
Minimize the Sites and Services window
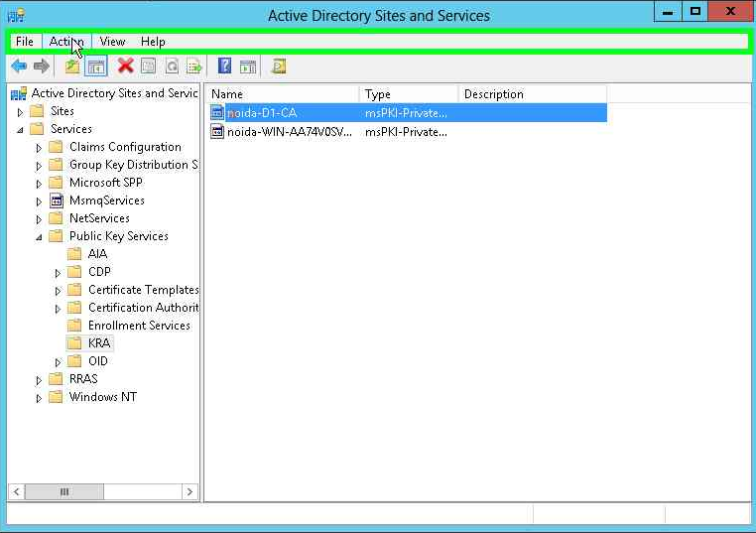point(668,12)
